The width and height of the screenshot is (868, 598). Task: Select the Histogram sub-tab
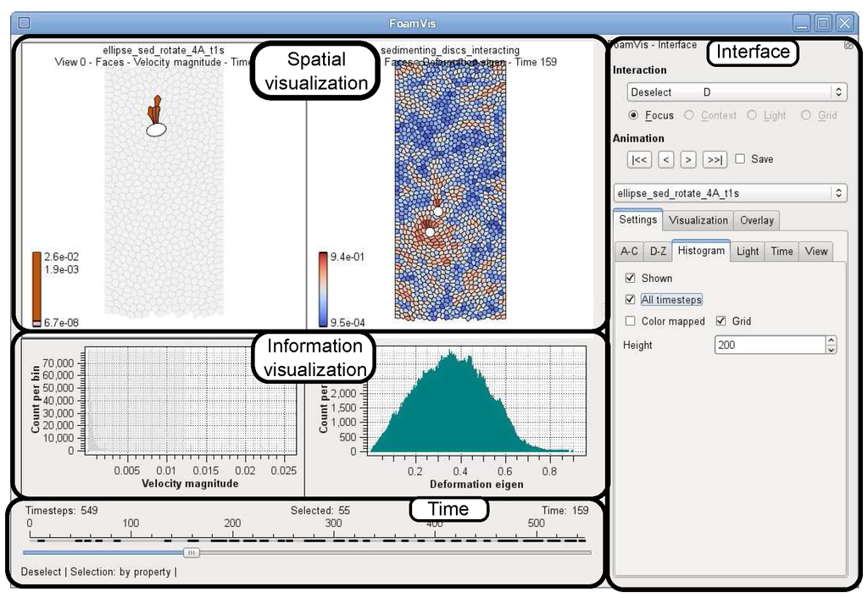701,251
